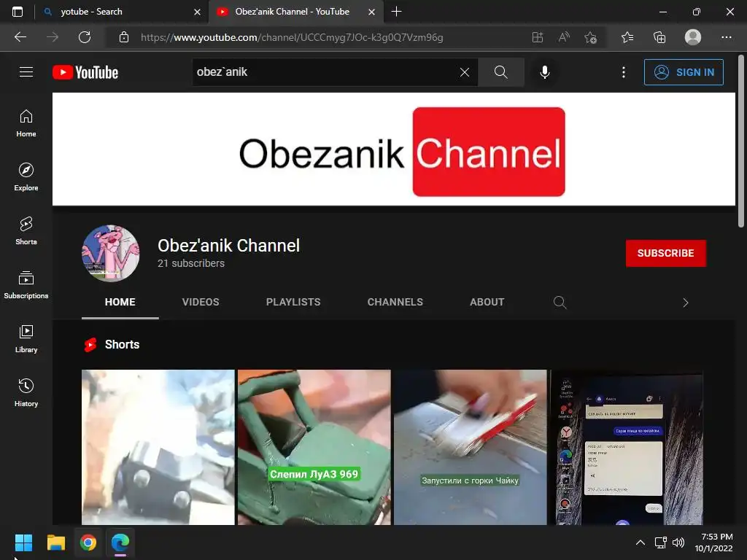The image size is (747, 560).
Task: Open Explore in sidebar
Action: (26, 177)
